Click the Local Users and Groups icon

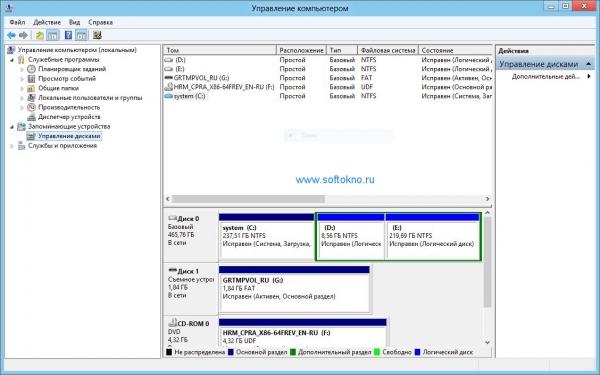tap(31, 98)
